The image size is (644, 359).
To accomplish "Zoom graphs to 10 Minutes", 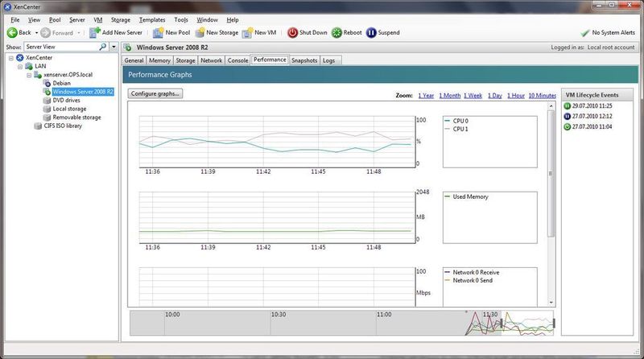I will pyautogui.click(x=542, y=95).
